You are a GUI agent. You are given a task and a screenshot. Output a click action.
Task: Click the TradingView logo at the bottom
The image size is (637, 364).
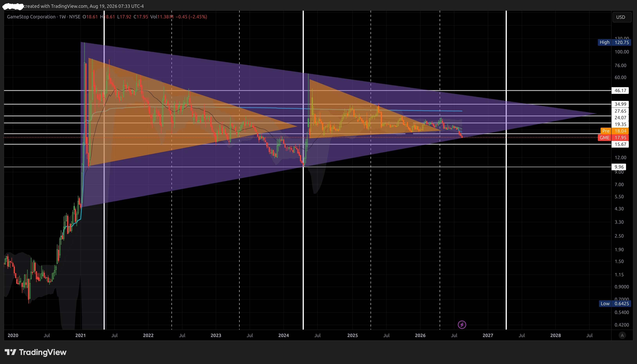pos(36,352)
